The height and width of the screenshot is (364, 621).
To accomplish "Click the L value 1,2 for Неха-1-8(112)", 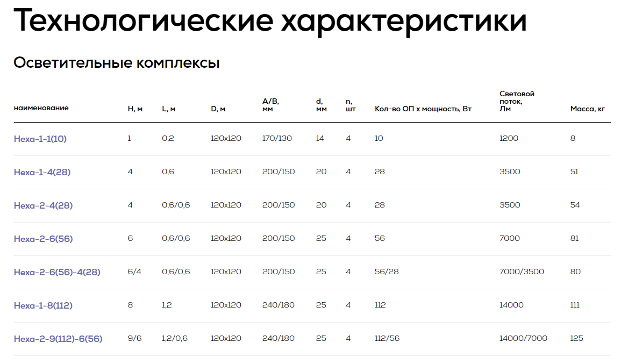I will (167, 304).
